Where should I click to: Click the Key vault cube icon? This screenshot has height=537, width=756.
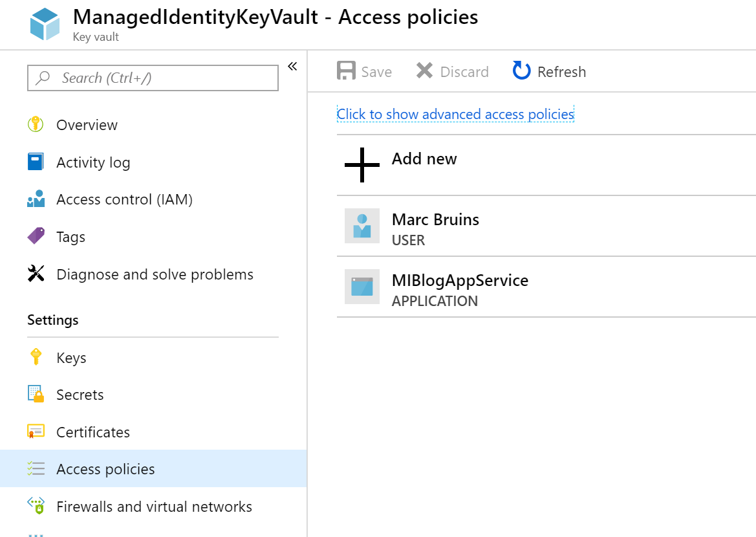[45, 25]
